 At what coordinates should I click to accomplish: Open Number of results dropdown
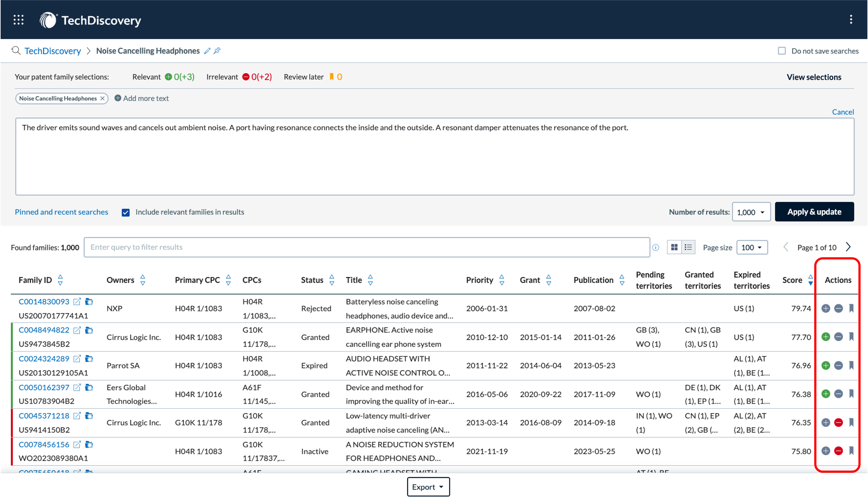coord(751,212)
